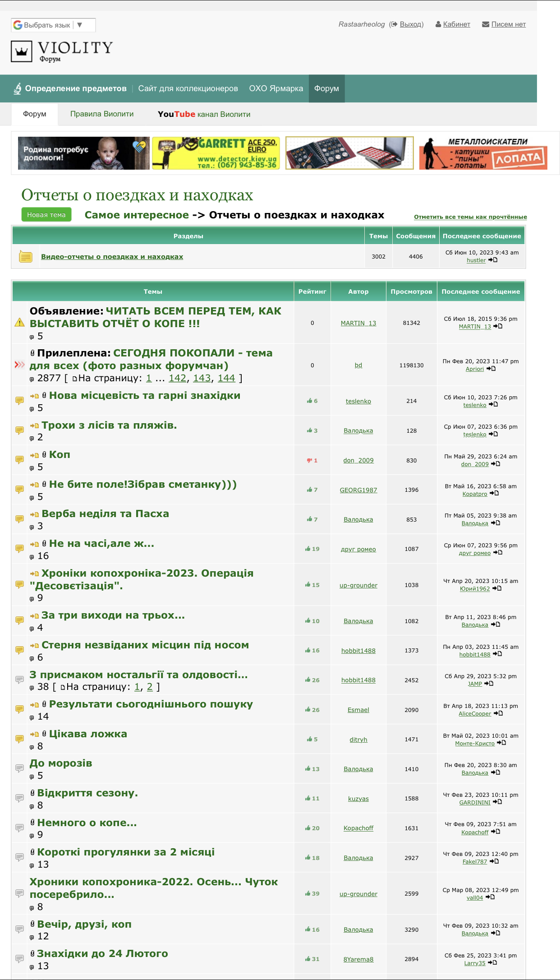The image size is (560, 980).
Task: Jump to newest post in Трохи з лісів topic
Action: tap(34, 425)
